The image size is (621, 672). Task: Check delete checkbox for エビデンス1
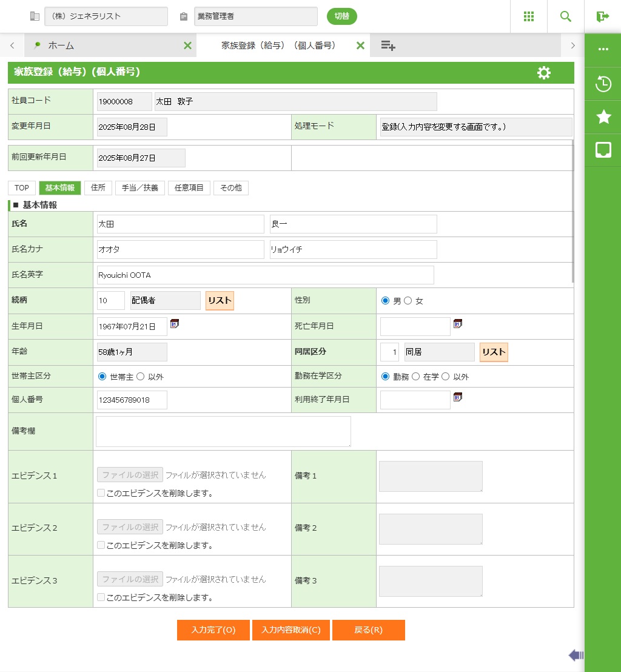101,493
